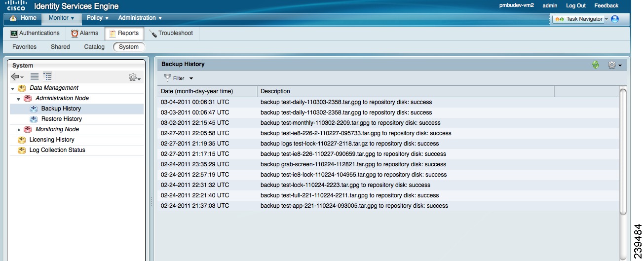Viewport: 644px width, 261px height.
Task: Open the Monitor menu
Action: click(61, 18)
